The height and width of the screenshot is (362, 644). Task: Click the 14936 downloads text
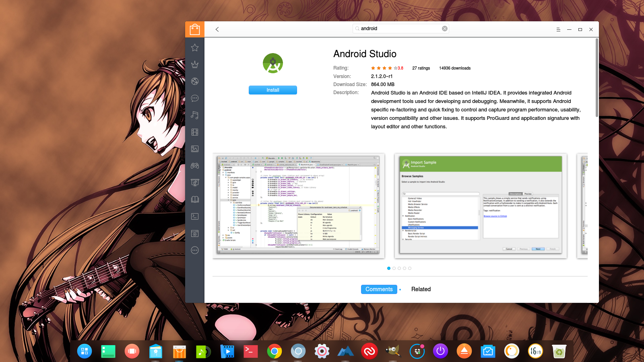455,68
